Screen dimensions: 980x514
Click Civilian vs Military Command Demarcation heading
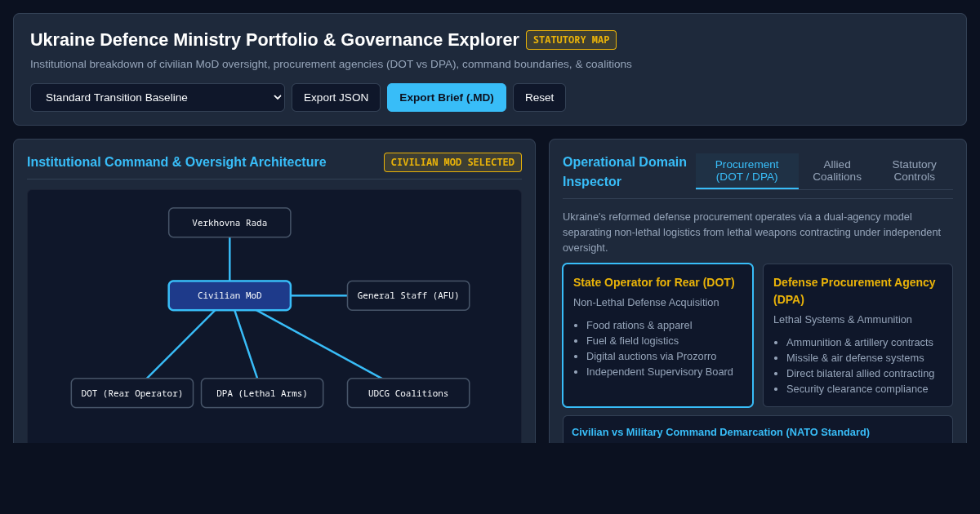coord(720,432)
